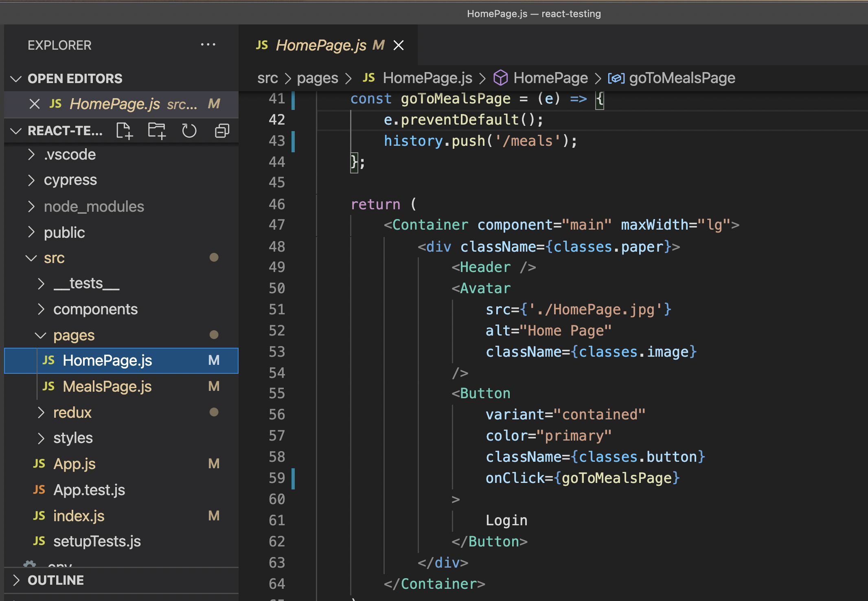868x601 pixels.
Task: Click the goToMealsPage variable icon in breadcrumbs
Action: 616,78
